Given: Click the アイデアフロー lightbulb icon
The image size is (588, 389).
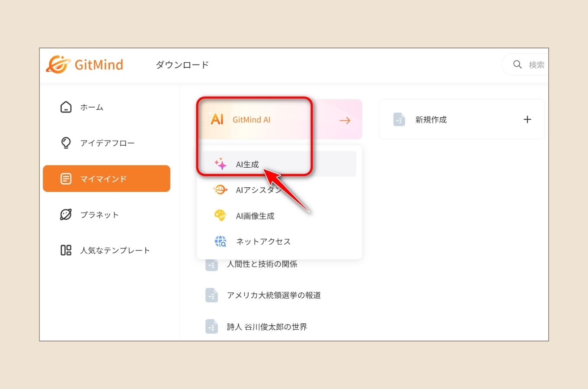Looking at the screenshot, I should point(66,143).
